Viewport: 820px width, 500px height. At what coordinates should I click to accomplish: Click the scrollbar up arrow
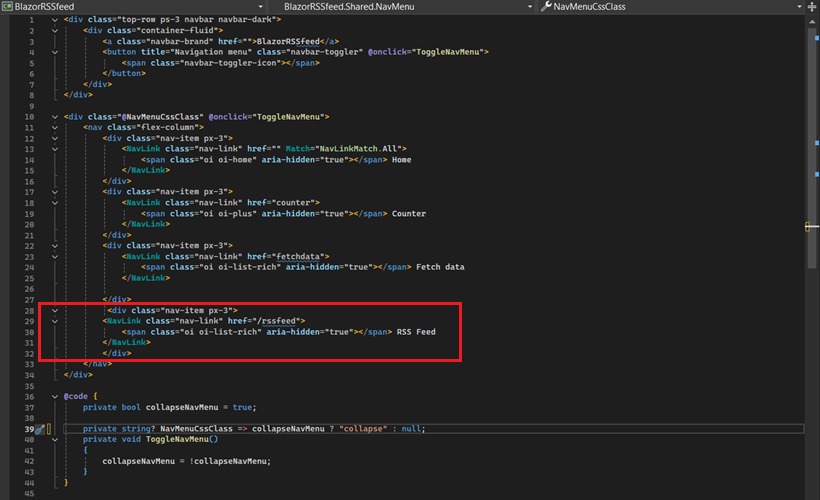click(x=812, y=21)
